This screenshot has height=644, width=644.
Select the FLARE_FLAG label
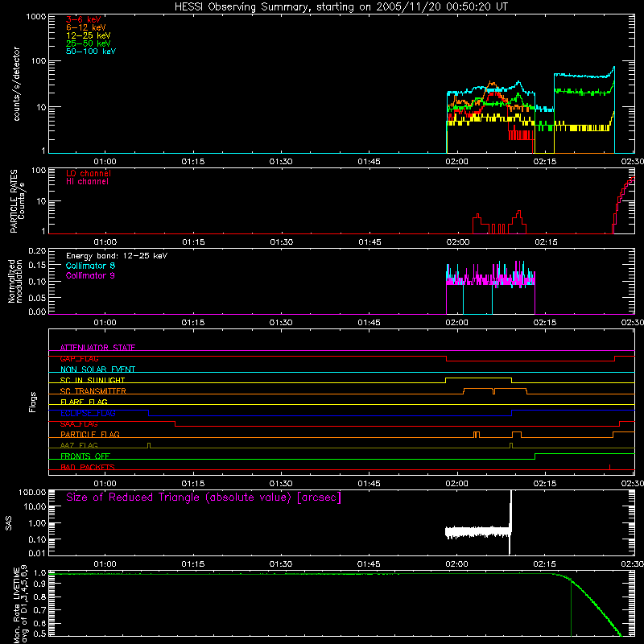pyautogui.click(x=84, y=402)
